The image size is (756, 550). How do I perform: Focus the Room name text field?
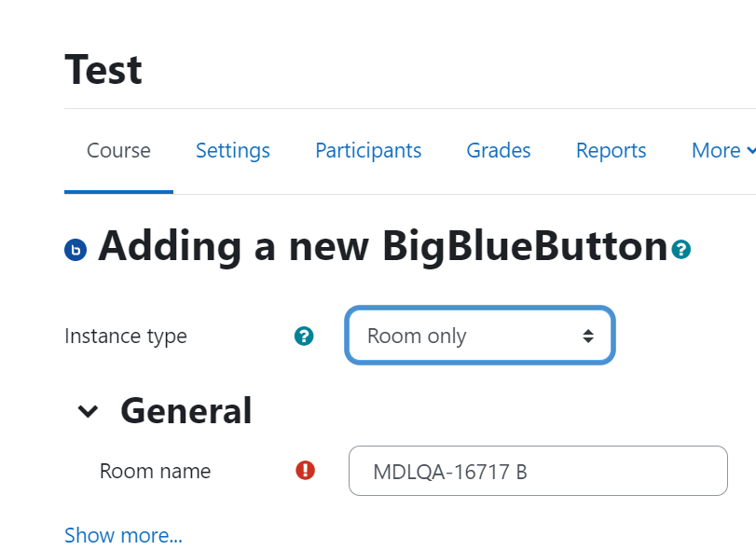(538, 471)
